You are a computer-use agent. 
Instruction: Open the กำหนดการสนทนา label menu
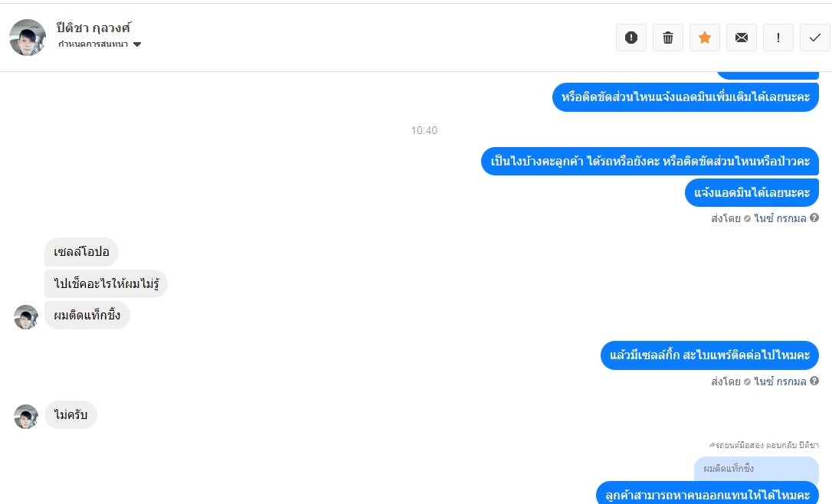93,44
